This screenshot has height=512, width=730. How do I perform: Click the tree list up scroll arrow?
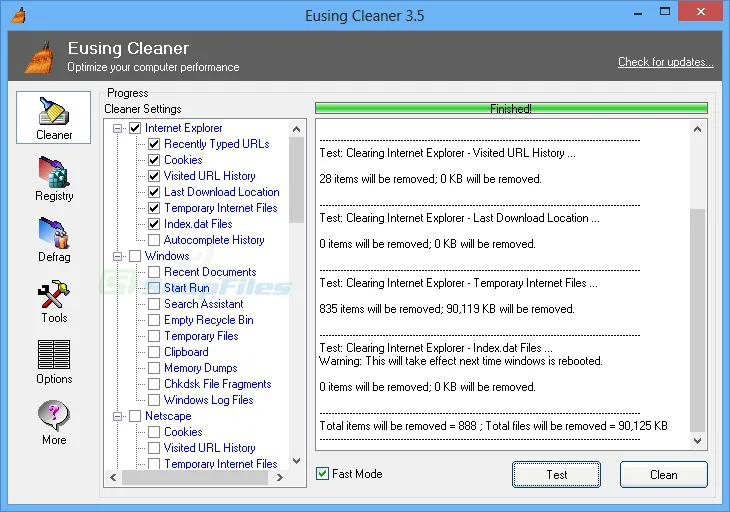pos(297,129)
